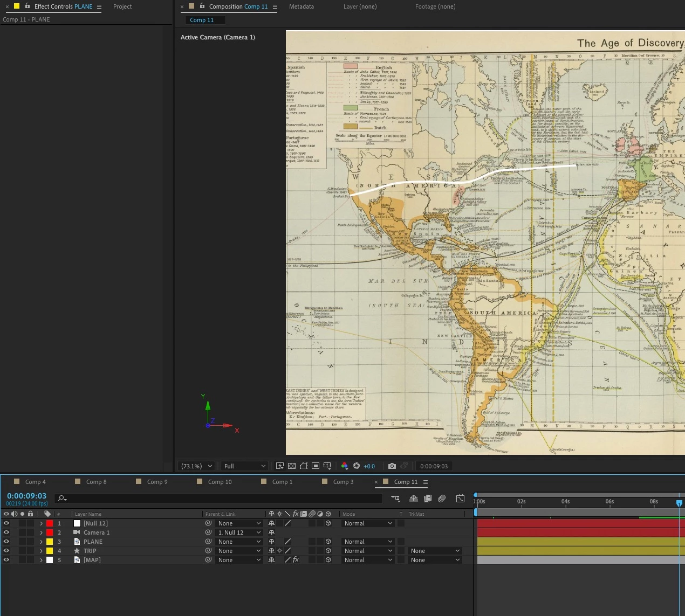This screenshot has height=616, width=685.
Task: Toggle mask and shape path visibility
Action: (x=304, y=466)
